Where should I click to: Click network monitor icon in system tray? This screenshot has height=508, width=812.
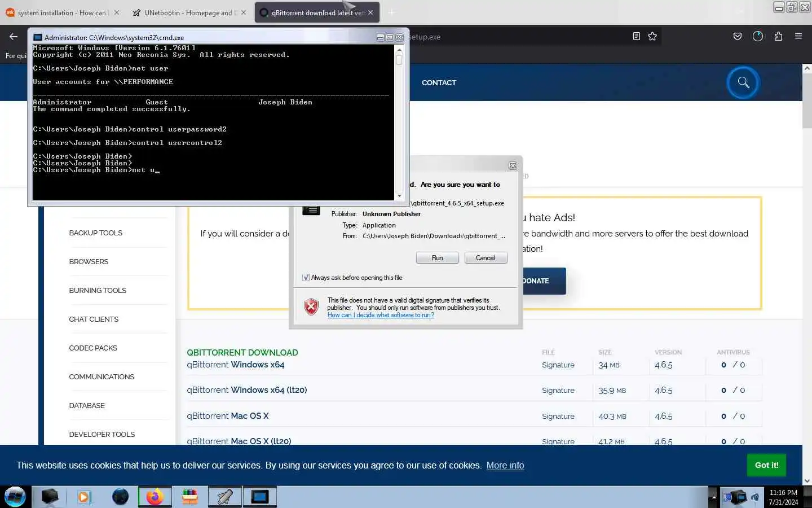click(x=739, y=497)
